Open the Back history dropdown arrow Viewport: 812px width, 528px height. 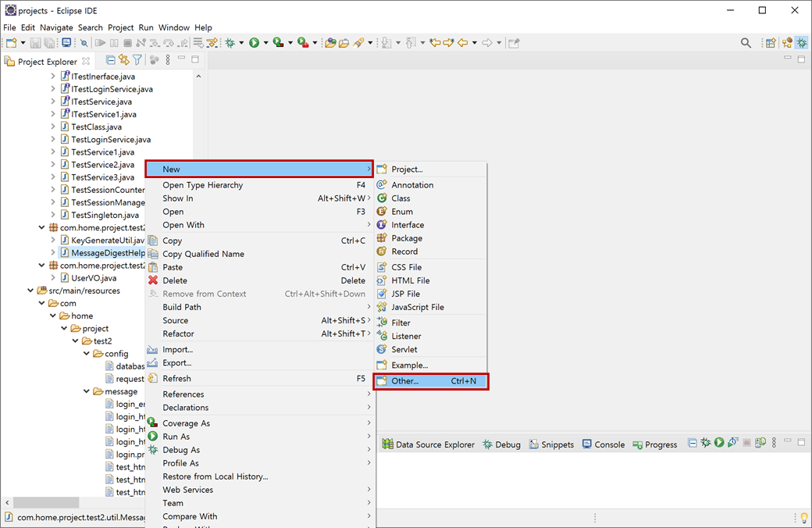[475, 43]
